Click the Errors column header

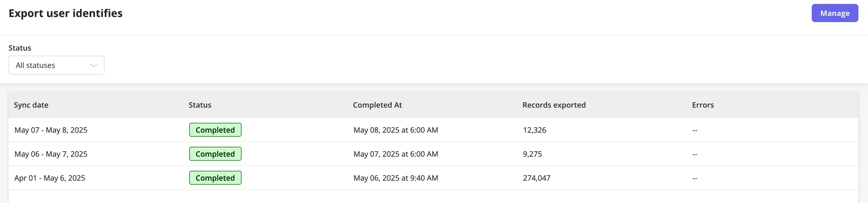pos(703,105)
